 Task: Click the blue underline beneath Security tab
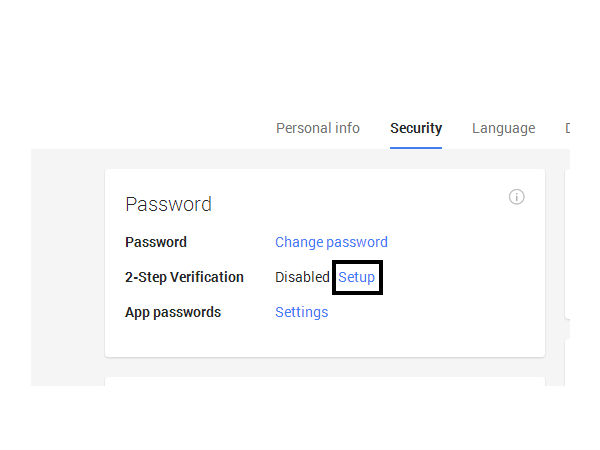(x=416, y=147)
